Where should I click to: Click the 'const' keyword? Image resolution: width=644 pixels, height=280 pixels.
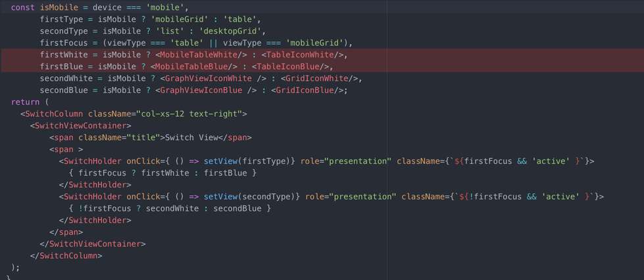point(23,7)
